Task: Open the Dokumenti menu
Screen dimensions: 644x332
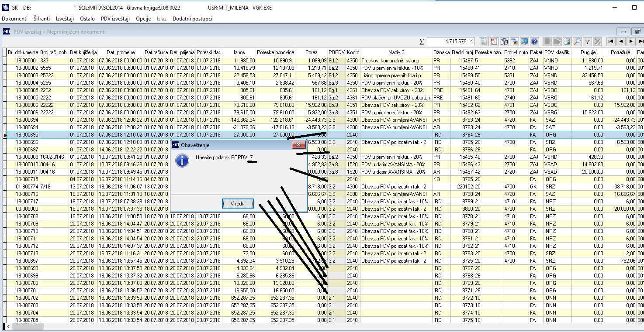Action: pos(15,19)
